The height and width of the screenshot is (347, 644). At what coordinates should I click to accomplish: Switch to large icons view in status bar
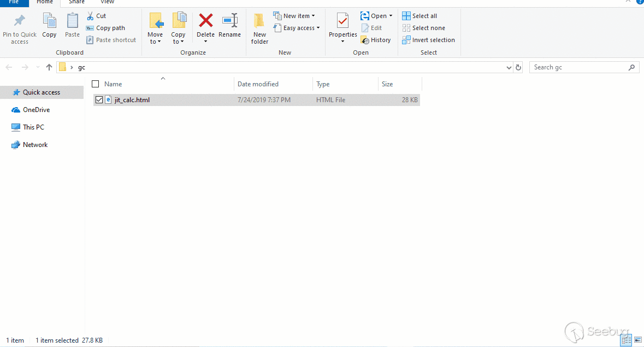coord(638,340)
